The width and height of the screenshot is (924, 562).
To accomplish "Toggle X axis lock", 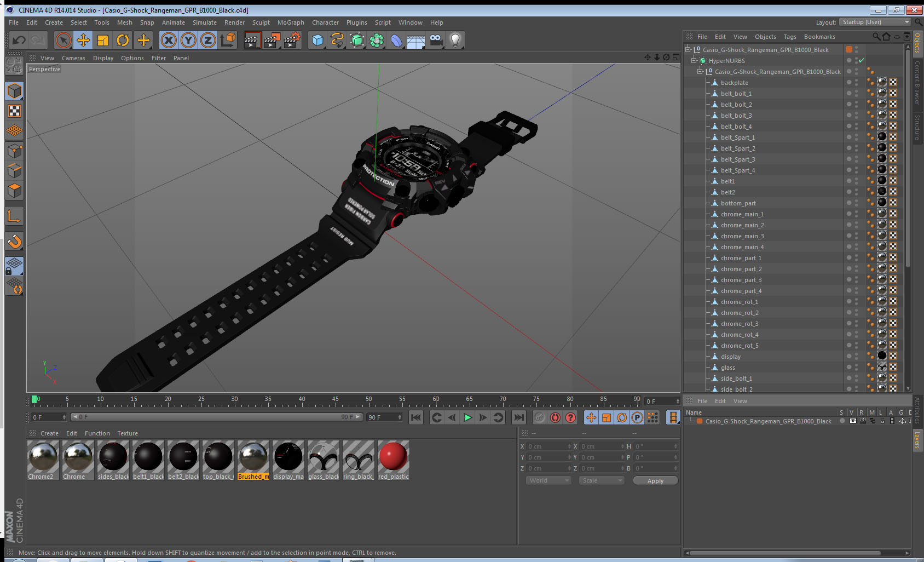I will [169, 40].
